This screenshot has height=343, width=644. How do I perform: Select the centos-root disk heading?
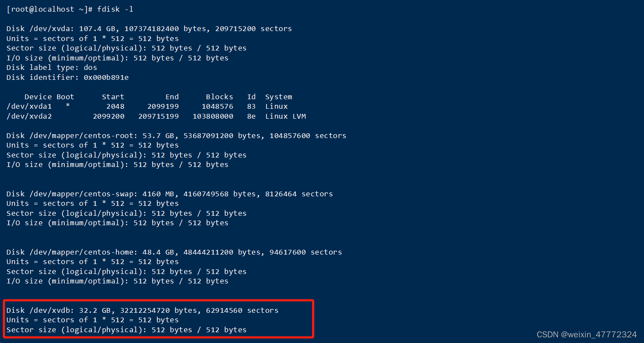[x=173, y=135]
